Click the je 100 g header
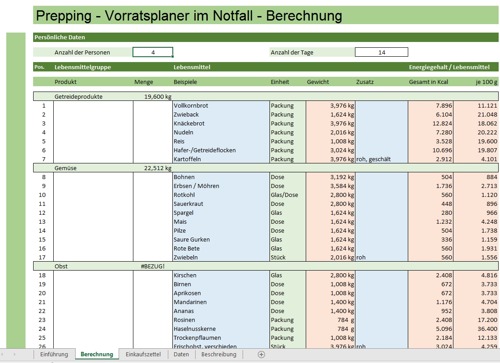This screenshot has width=500, height=363. (x=486, y=82)
